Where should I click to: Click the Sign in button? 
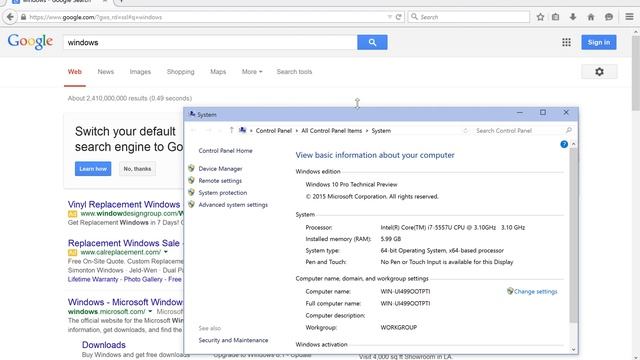[x=599, y=42]
